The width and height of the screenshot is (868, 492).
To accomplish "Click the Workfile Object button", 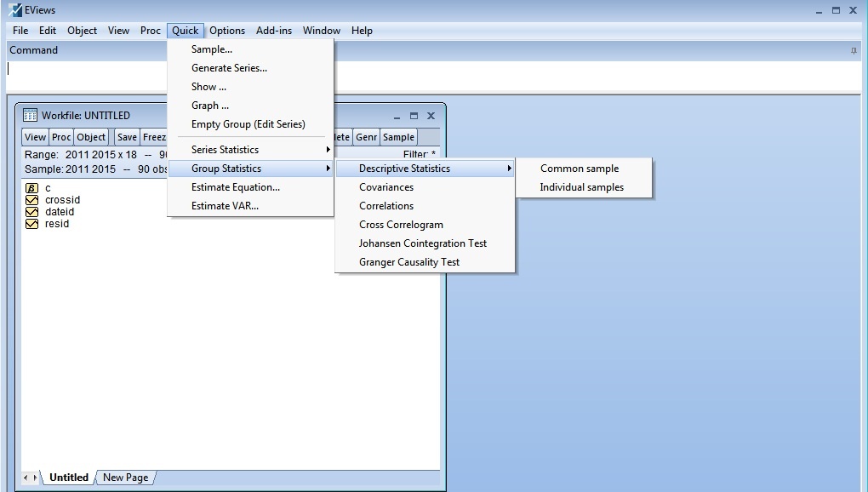I will tap(91, 137).
